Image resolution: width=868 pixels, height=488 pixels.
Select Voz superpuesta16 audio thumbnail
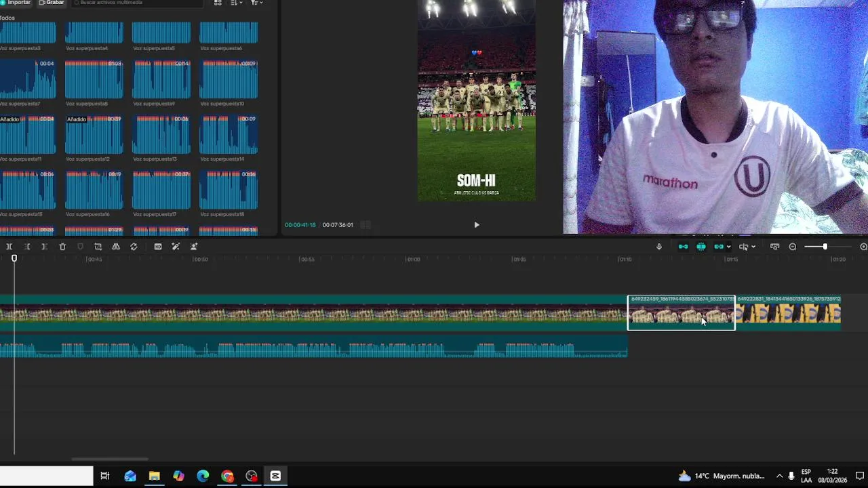(94, 190)
